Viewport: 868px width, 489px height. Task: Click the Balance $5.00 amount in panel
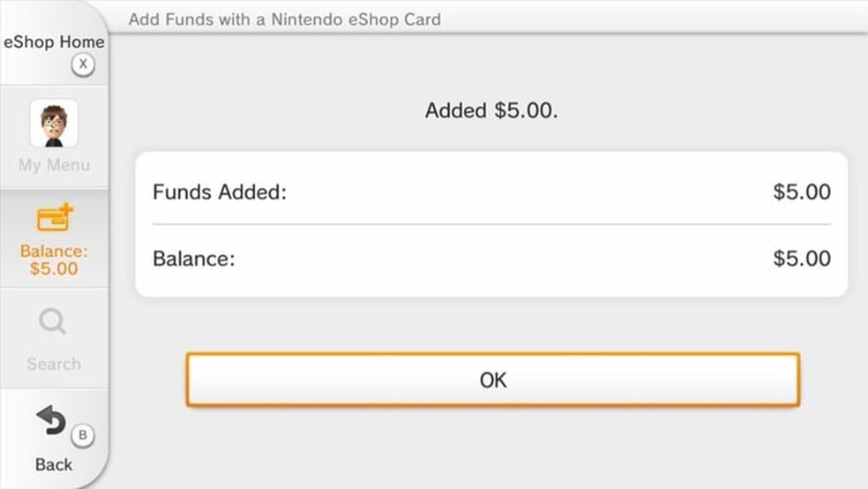801,259
